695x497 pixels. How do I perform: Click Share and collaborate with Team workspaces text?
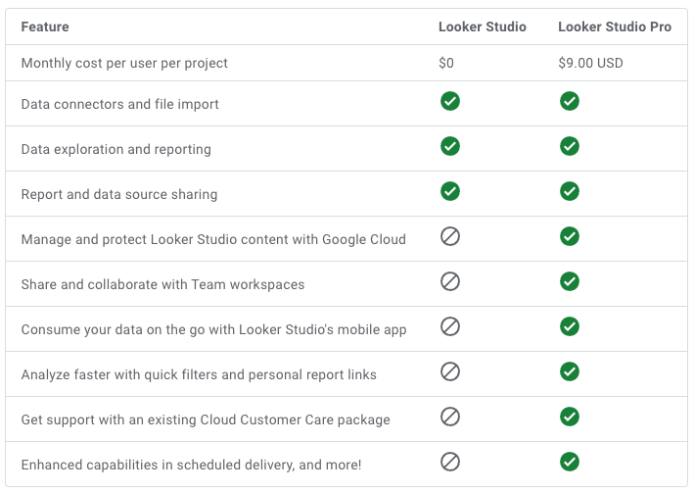pos(162,284)
